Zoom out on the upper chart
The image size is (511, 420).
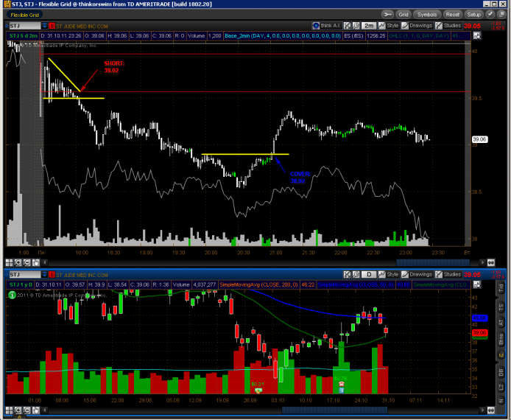27,262
